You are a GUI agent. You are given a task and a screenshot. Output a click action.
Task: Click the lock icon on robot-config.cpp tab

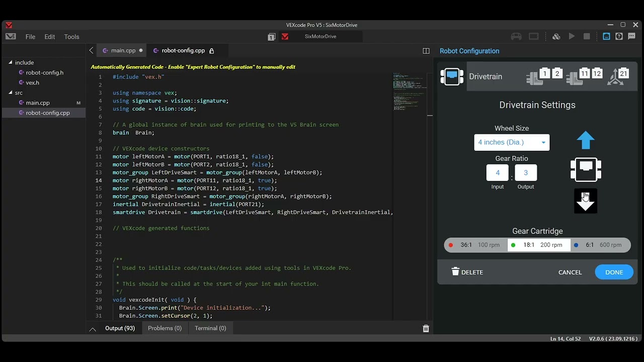click(x=212, y=51)
